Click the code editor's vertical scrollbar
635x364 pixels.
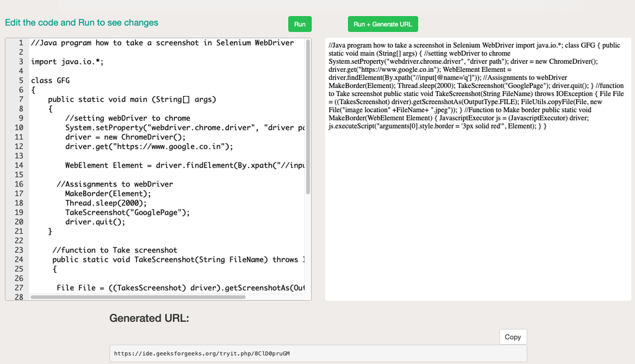click(x=308, y=118)
